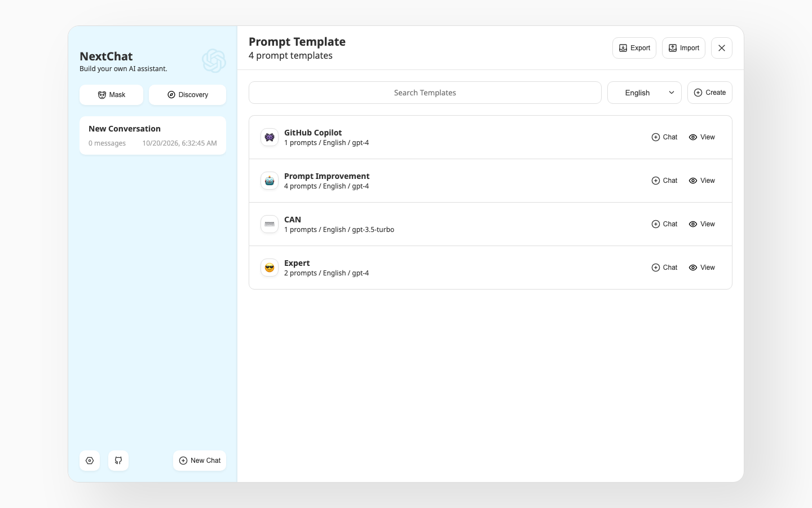This screenshot has height=508, width=812.
Task: Click the Prompt Improvement robot avatar
Action: (270, 181)
